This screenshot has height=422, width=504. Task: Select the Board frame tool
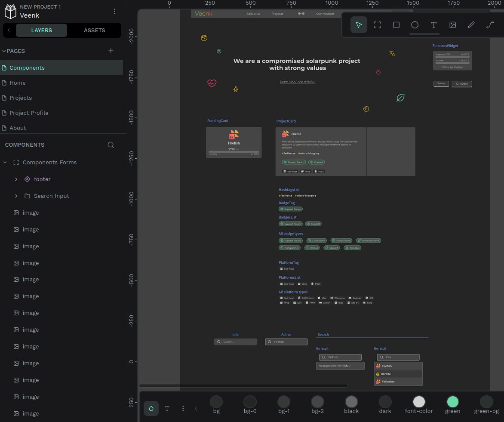[x=378, y=25]
